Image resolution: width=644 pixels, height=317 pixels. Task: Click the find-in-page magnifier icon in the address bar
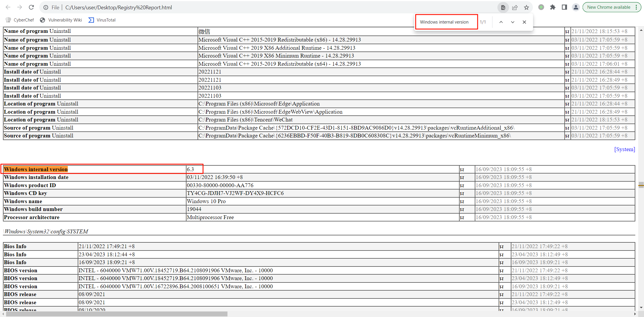pyautogui.click(x=503, y=8)
